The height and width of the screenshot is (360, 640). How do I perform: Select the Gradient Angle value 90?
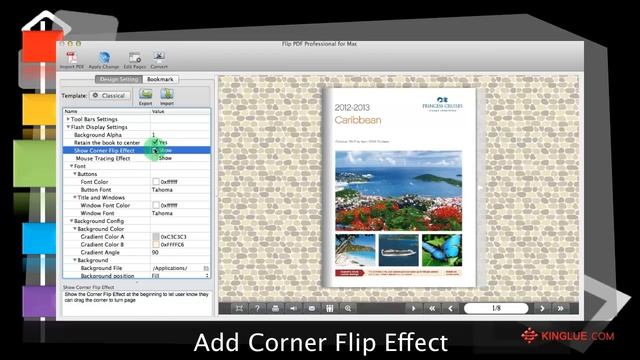[x=155, y=252]
